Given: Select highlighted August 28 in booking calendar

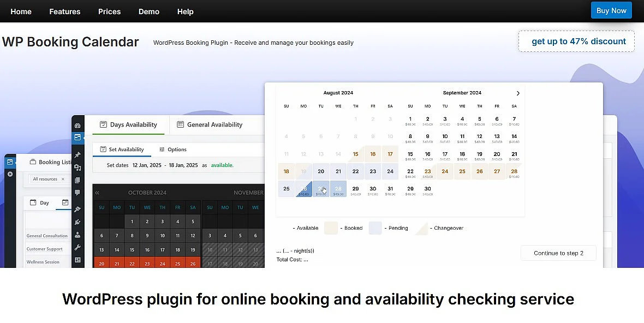Looking at the screenshot, I should pyautogui.click(x=338, y=189).
